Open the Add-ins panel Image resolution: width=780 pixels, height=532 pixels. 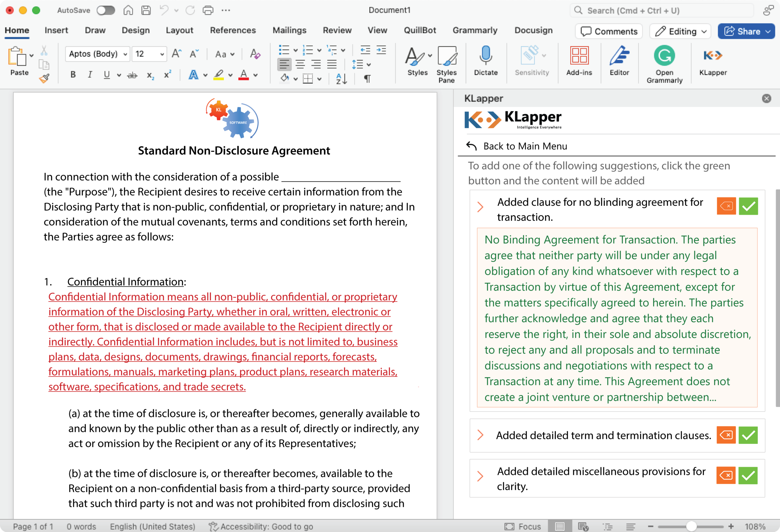click(x=579, y=62)
